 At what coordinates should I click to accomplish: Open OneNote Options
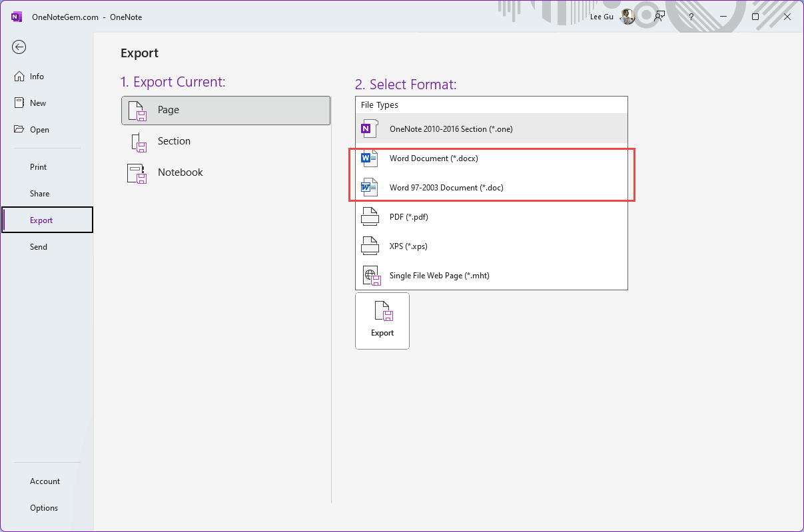coord(47,508)
